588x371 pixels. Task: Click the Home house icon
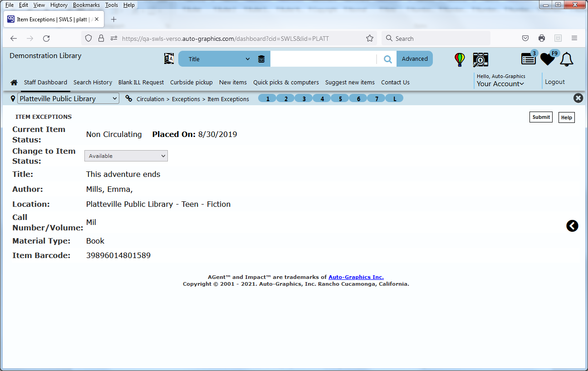click(x=14, y=83)
